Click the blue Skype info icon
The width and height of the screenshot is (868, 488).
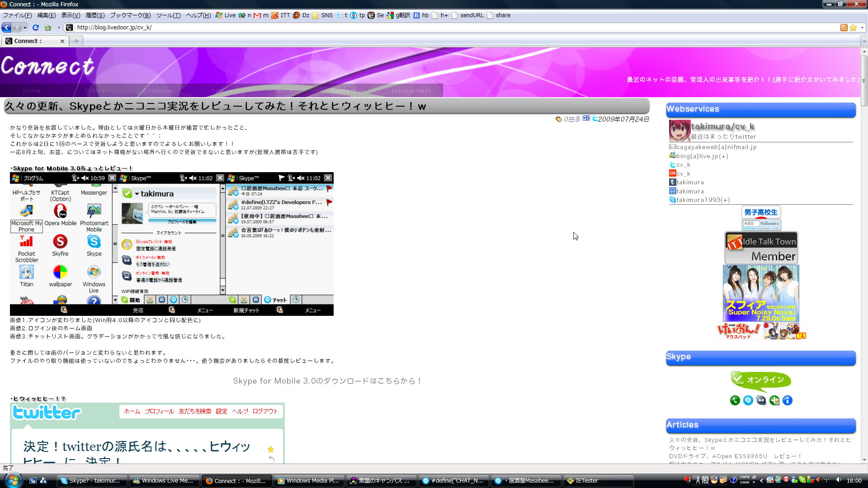click(x=788, y=400)
